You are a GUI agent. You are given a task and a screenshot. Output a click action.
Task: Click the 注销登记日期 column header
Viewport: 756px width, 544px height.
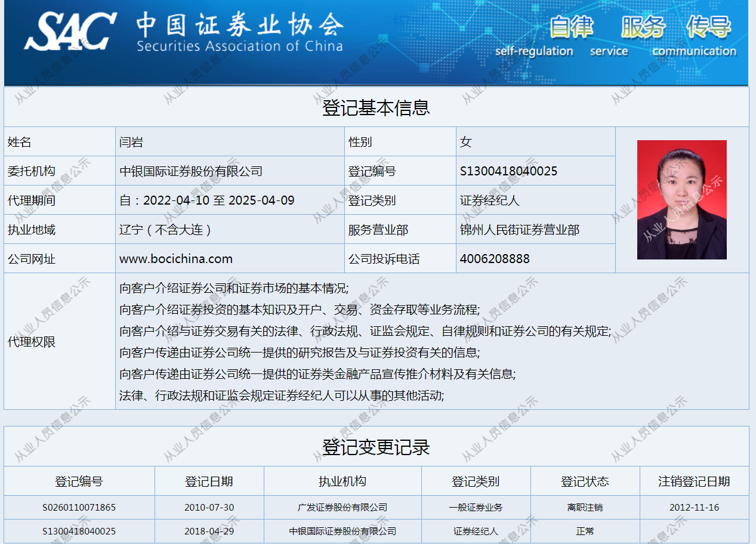coord(694,481)
